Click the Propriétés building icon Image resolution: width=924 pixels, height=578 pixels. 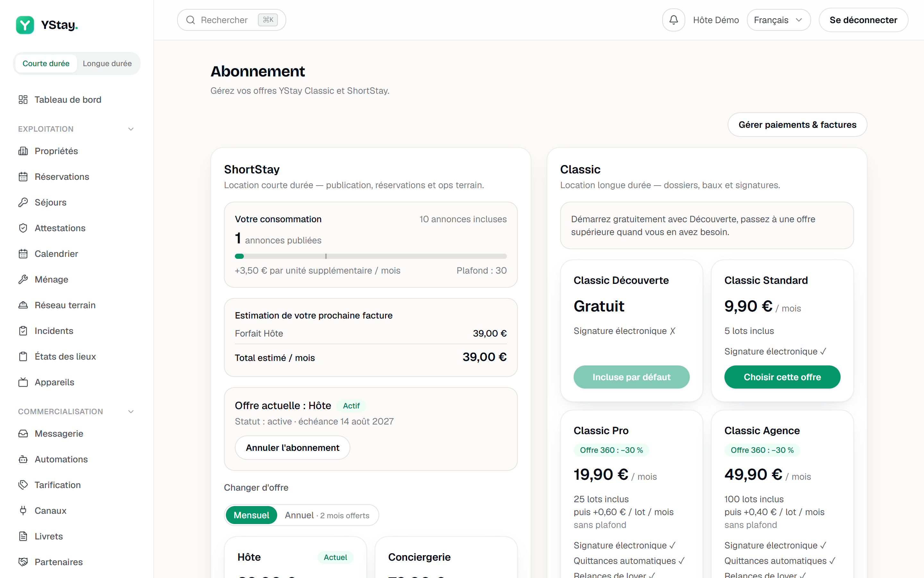click(x=23, y=151)
